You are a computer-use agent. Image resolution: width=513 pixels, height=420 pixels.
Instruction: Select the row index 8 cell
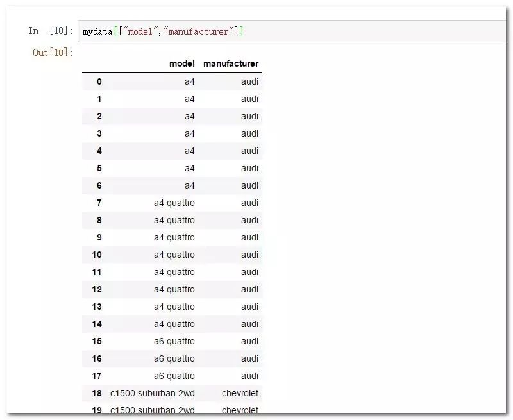tap(99, 220)
